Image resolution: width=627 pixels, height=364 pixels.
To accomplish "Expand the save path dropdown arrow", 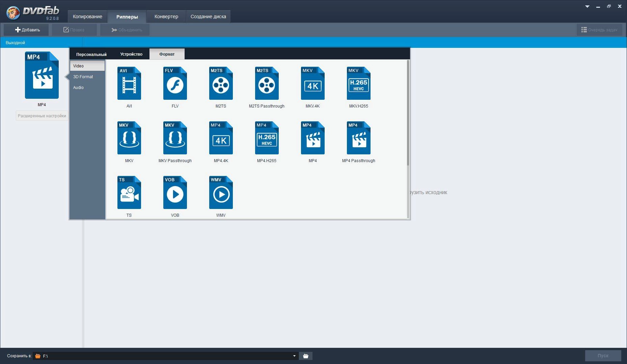I will [x=294, y=356].
